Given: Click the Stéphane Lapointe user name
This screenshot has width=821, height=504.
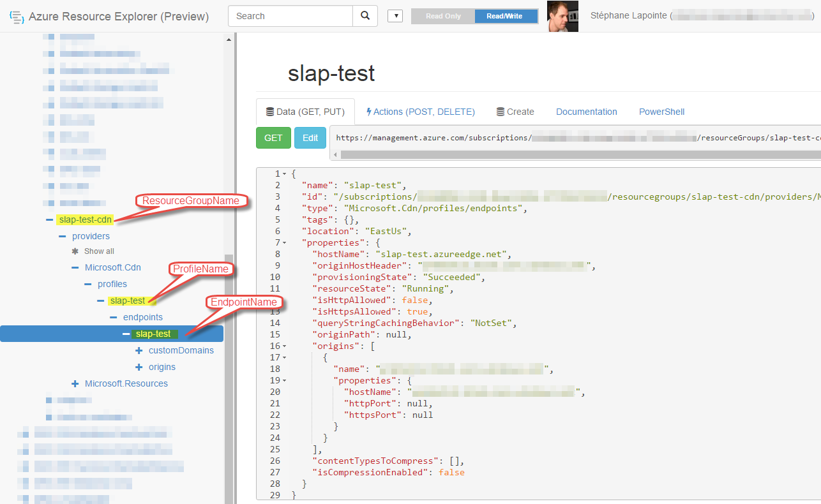Looking at the screenshot, I should click(x=629, y=16).
